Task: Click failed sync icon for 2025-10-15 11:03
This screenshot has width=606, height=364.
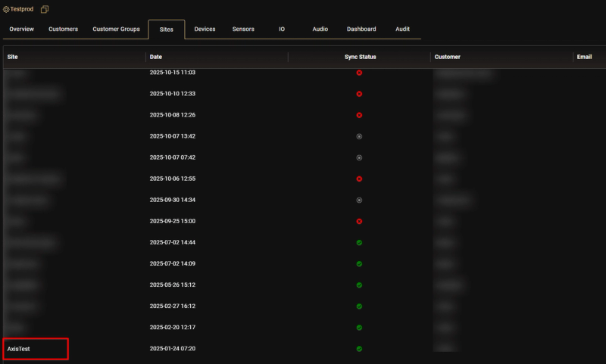Action: [x=359, y=73]
